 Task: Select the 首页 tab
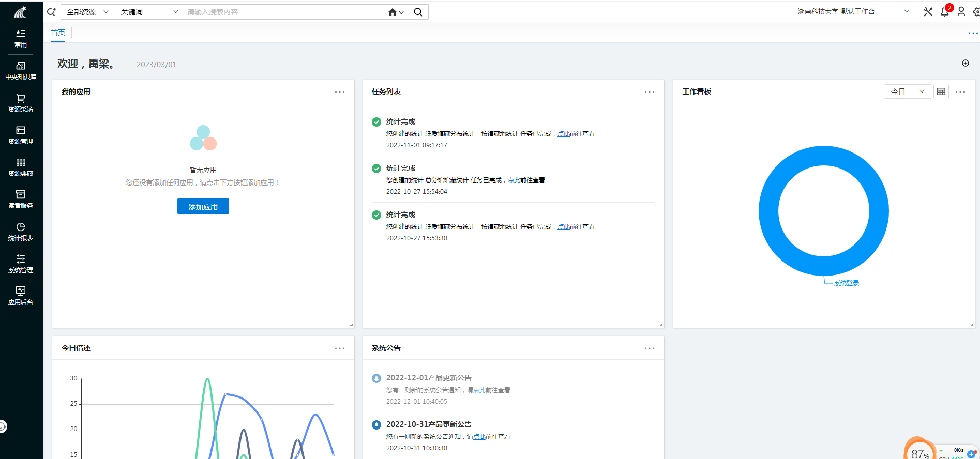[x=58, y=33]
